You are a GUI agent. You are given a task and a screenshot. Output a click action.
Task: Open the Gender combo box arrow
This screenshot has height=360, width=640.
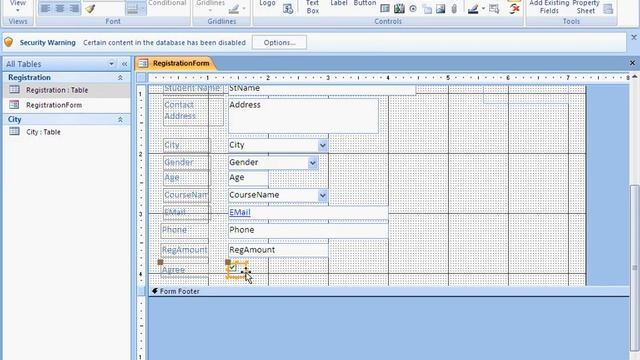313,163
